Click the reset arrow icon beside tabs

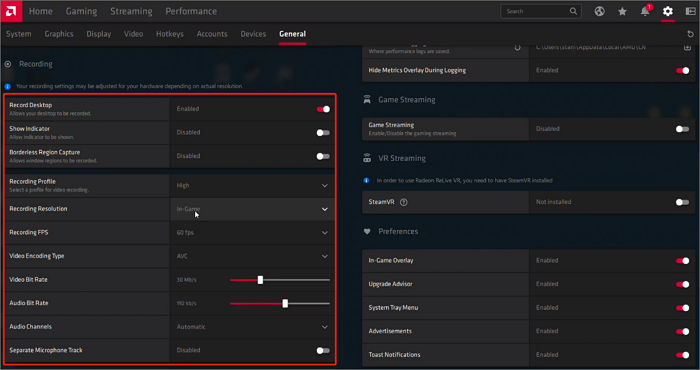(x=690, y=34)
